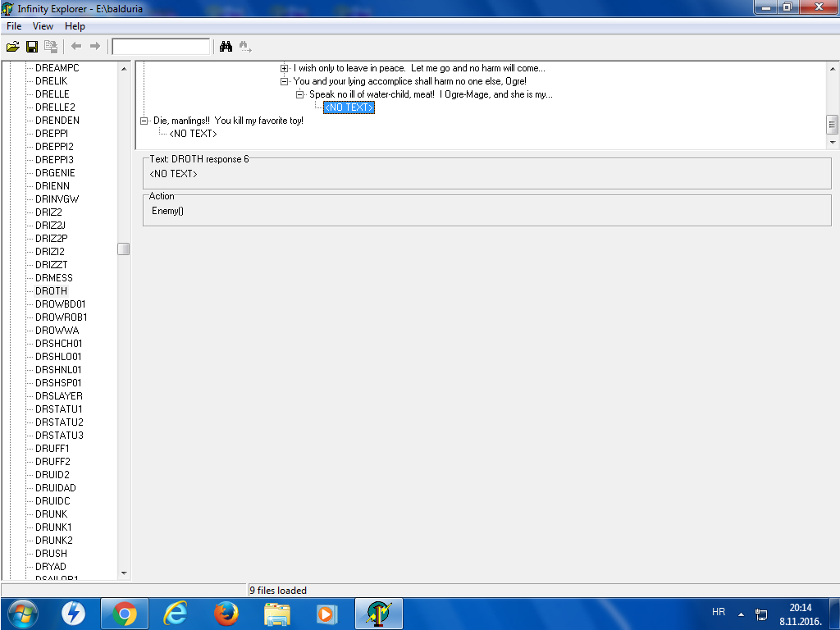
Task: Select DREAMPC in the file tree
Action: [x=57, y=68]
